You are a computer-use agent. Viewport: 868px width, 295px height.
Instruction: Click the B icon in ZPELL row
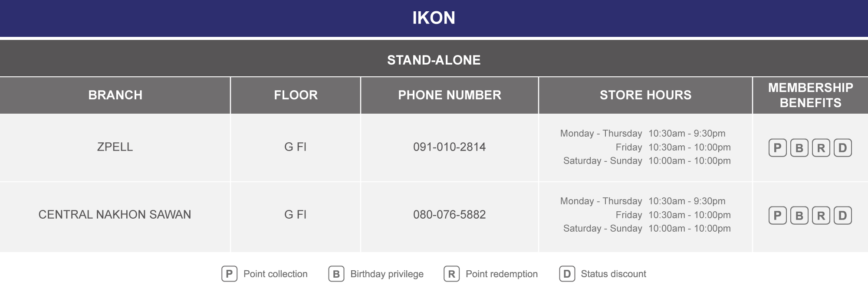799,148
